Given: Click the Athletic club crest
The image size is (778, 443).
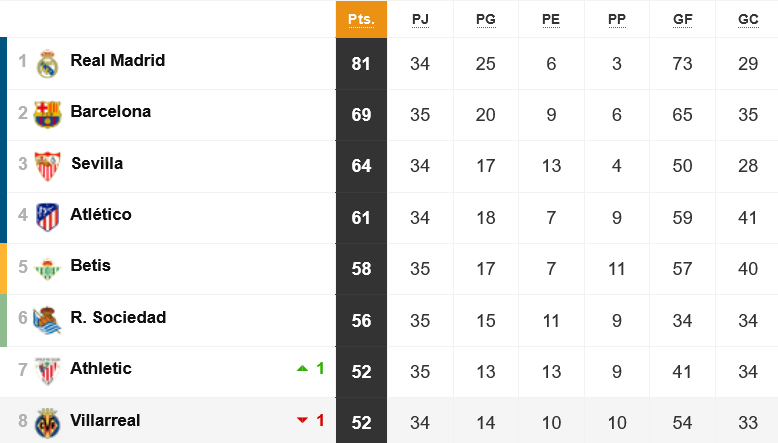Looking at the screenshot, I should (48, 371).
